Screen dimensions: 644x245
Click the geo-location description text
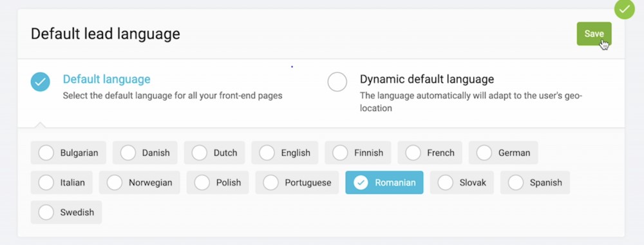click(x=471, y=102)
